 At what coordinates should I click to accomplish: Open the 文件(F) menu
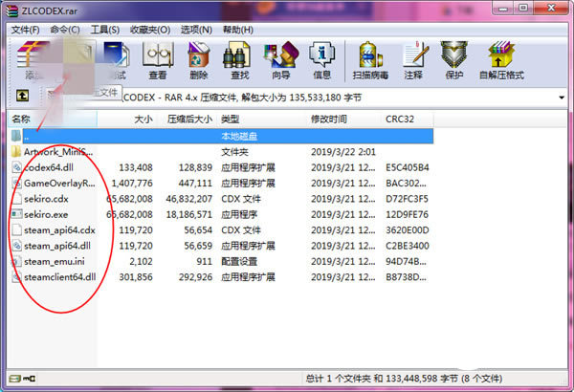pos(26,29)
